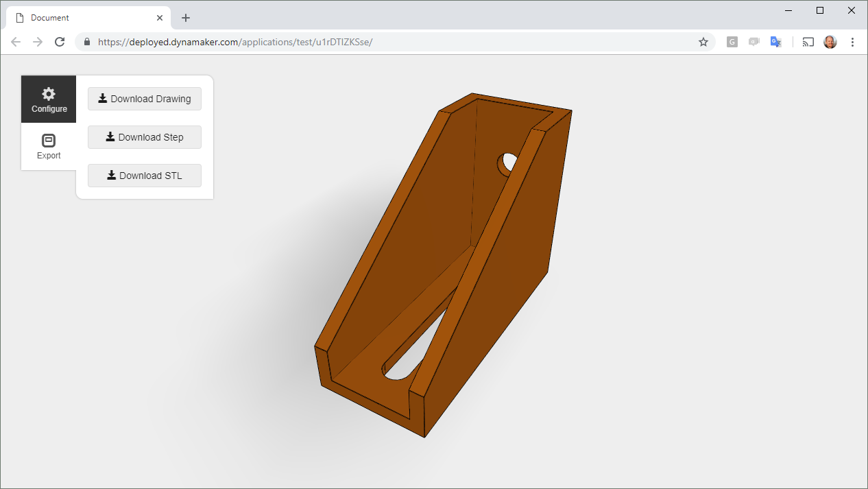Screen dimensions: 868x489
Task: Open the Cast screen icon
Action: [808, 42]
